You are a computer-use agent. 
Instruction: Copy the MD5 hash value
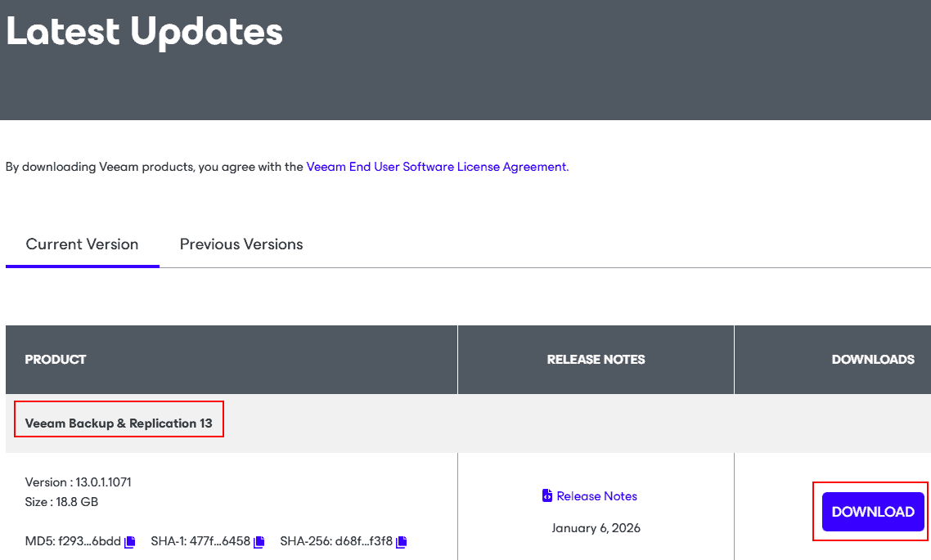129,542
